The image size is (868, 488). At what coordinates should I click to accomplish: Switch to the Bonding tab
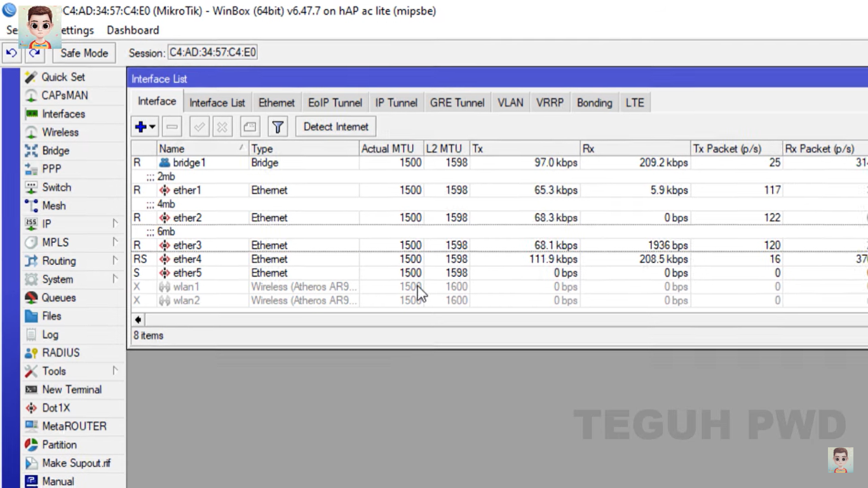coord(594,102)
